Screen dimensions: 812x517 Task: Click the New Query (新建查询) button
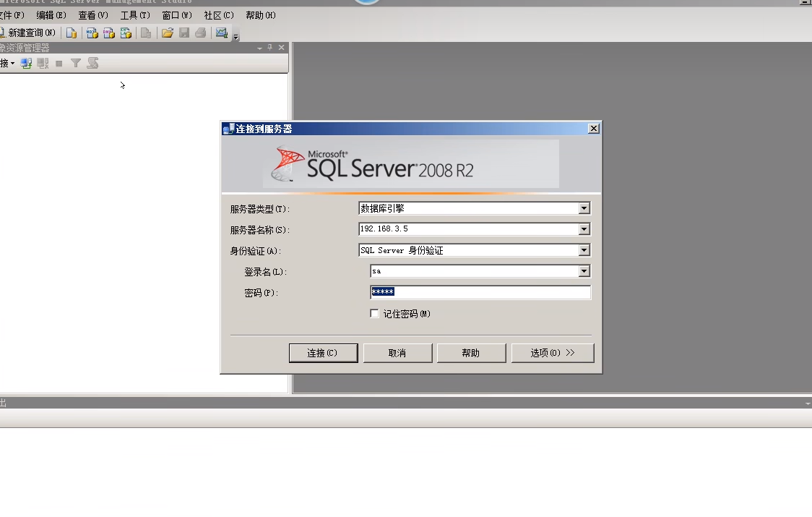pos(28,33)
